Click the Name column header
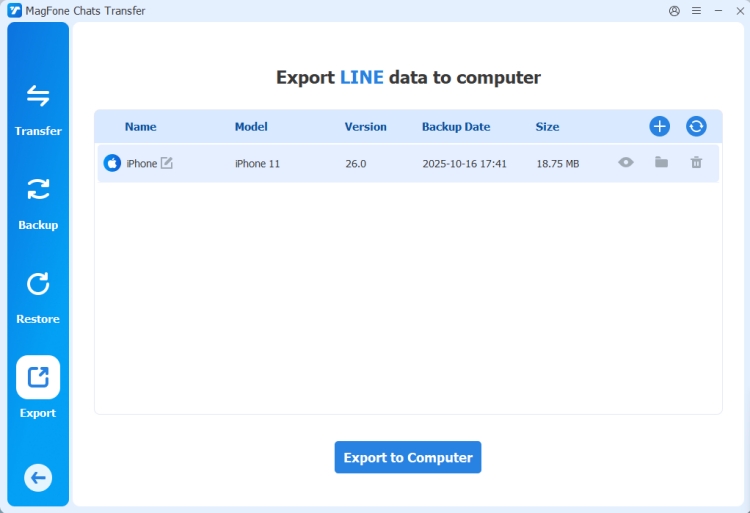The image size is (750, 513). point(140,127)
